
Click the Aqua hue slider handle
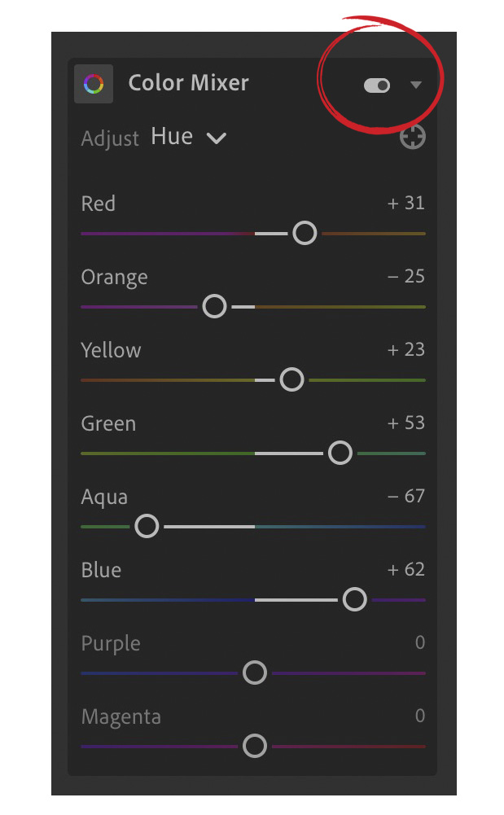pos(147,527)
